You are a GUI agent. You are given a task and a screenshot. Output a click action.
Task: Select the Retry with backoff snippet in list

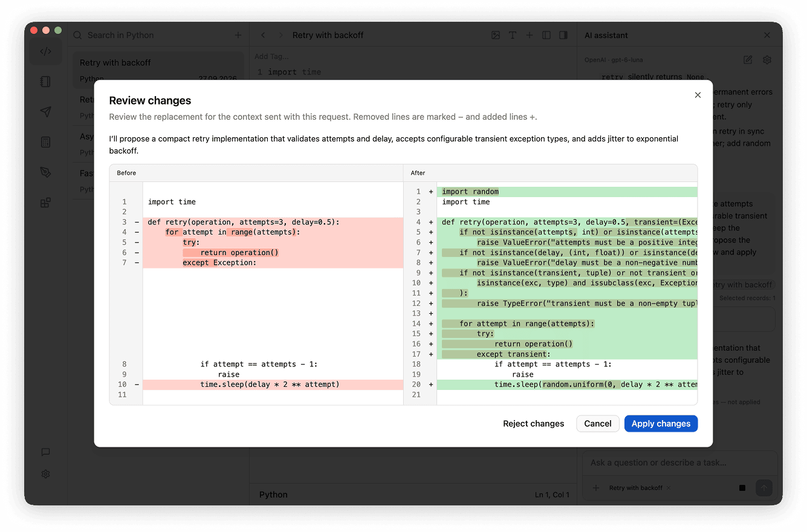point(158,70)
